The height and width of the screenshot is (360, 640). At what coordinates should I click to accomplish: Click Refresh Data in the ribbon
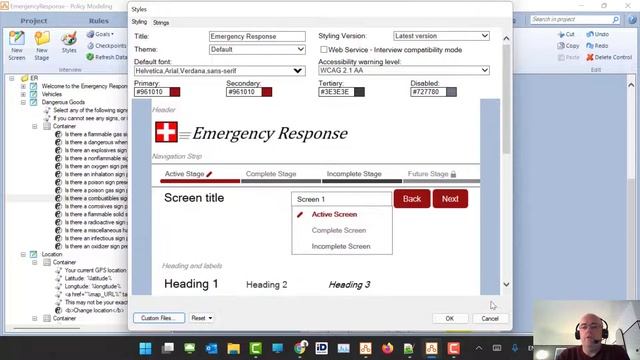click(x=107, y=57)
